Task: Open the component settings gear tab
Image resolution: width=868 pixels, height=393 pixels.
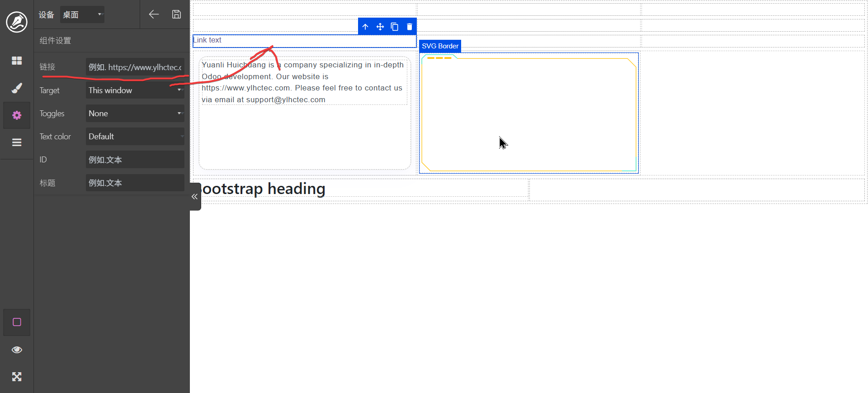Action: (x=17, y=115)
